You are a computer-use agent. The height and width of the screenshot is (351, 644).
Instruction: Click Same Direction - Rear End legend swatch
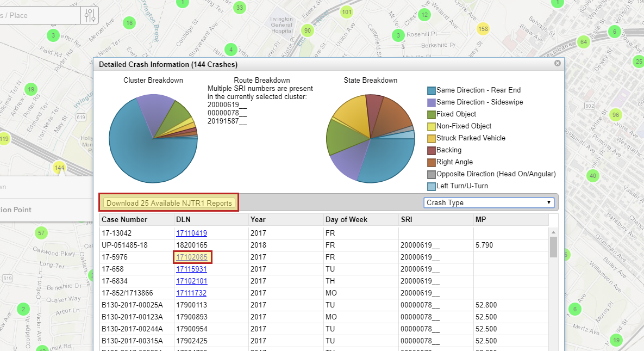[x=432, y=90]
